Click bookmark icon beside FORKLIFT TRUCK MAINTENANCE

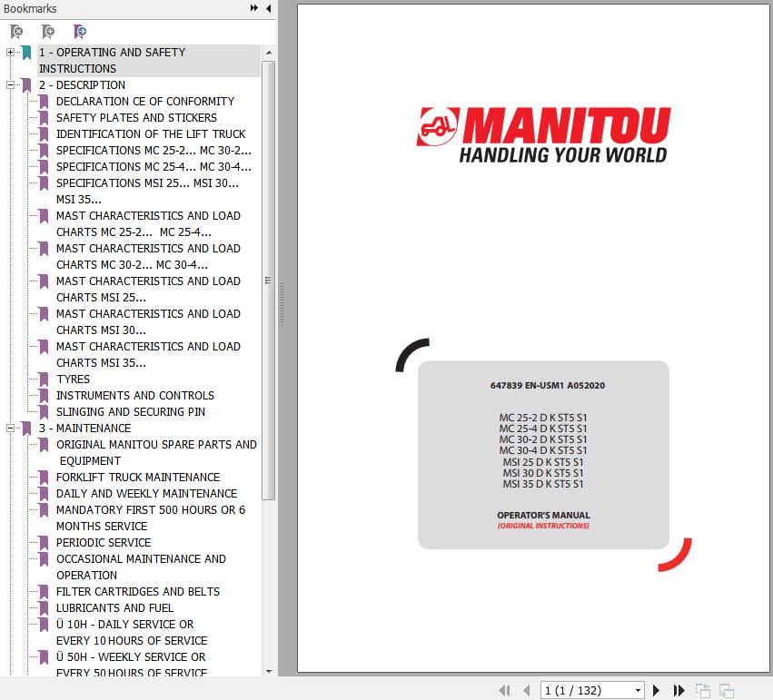tap(44, 478)
